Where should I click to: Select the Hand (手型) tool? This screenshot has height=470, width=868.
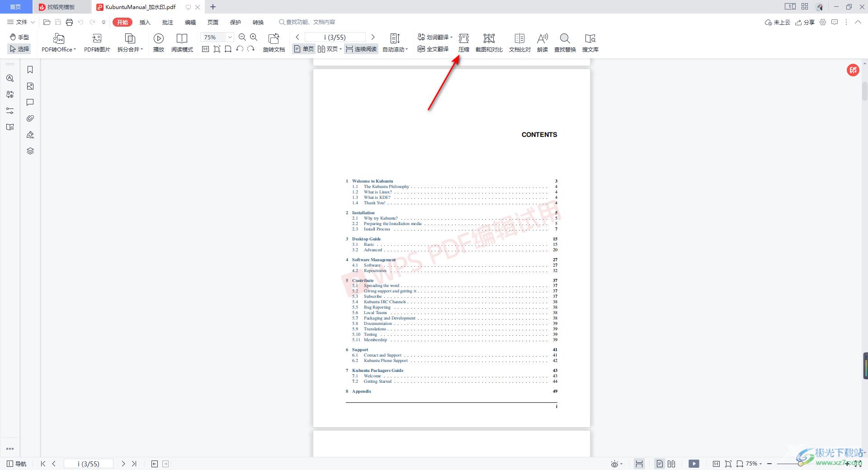19,37
